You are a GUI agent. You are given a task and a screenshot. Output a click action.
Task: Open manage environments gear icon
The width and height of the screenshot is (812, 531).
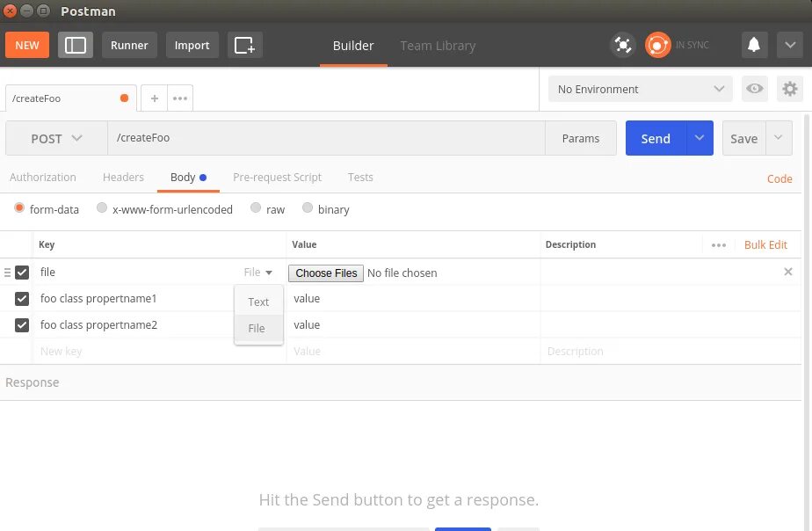(x=790, y=89)
